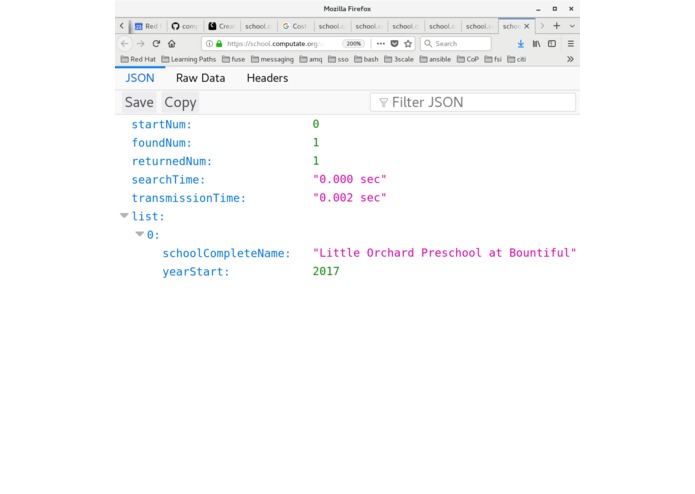This screenshot has height=494, width=695.
Task: Collapse the list node
Action: click(124, 216)
